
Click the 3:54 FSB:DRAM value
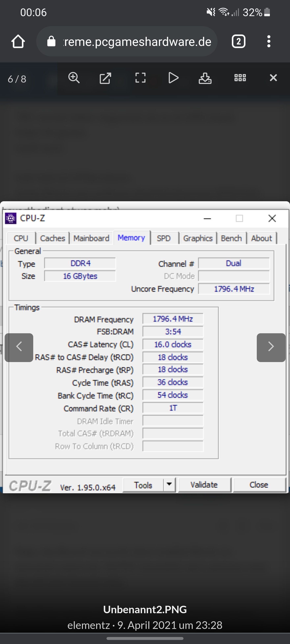(173, 331)
